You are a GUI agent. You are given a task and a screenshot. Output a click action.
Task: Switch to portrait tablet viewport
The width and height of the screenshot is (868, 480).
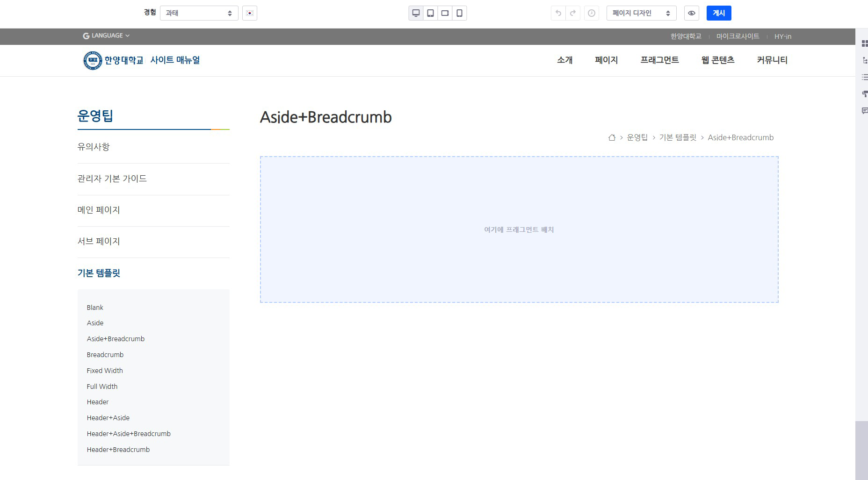pos(430,13)
